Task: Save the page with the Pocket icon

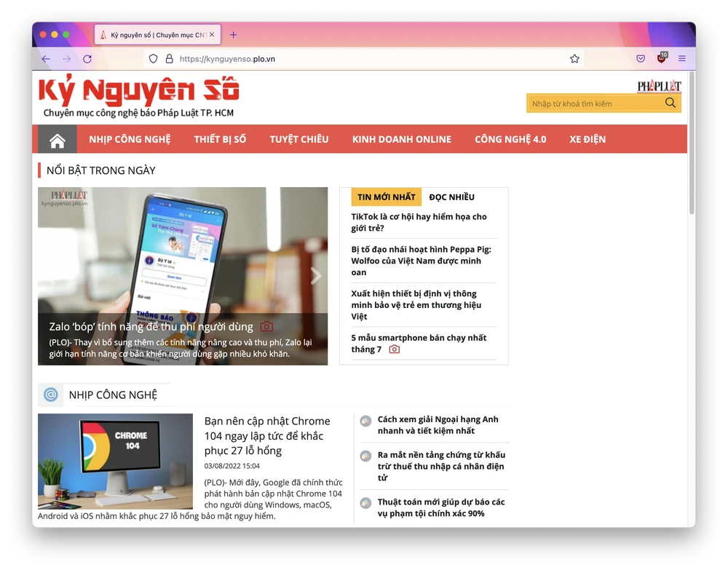Action: coord(641,59)
